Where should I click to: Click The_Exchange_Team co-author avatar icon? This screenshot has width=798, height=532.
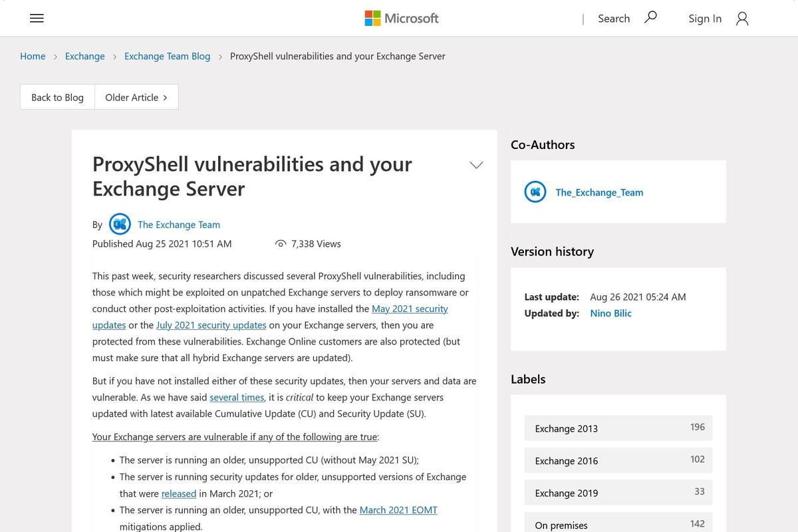(x=535, y=192)
